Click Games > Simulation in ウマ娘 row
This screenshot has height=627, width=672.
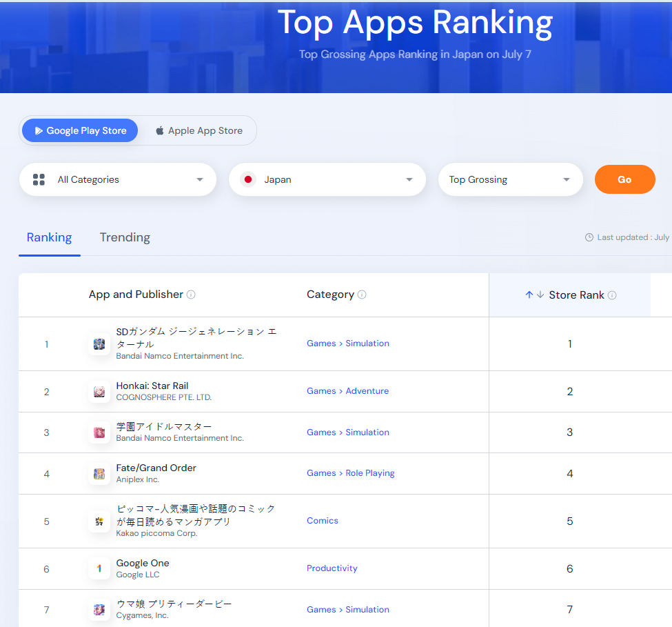click(x=348, y=610)
